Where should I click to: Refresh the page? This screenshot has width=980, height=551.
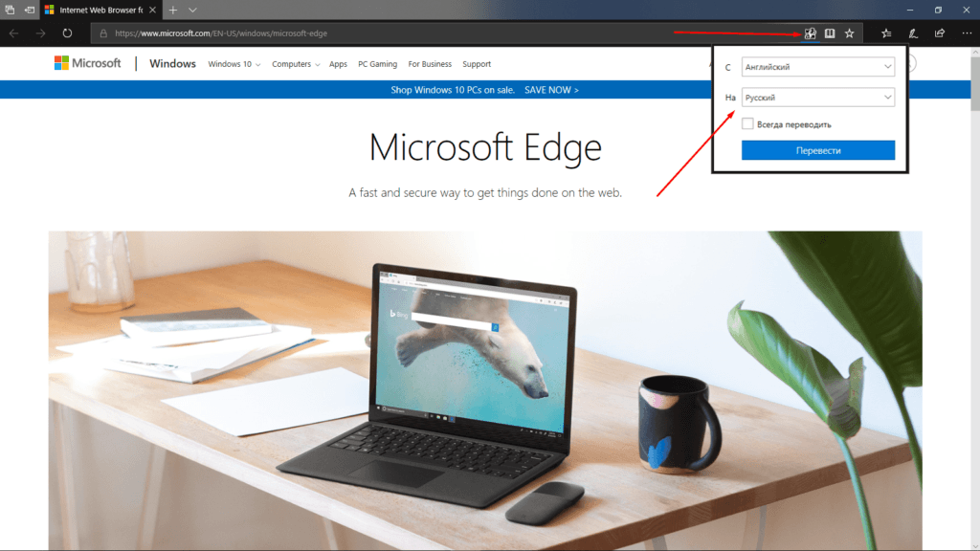tap(66, 33)
